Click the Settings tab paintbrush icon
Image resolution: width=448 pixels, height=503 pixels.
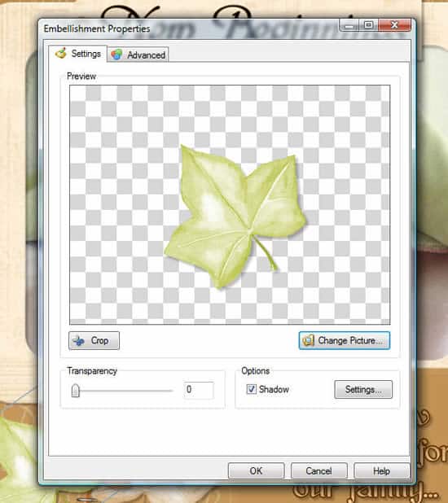tap(61, 53)
